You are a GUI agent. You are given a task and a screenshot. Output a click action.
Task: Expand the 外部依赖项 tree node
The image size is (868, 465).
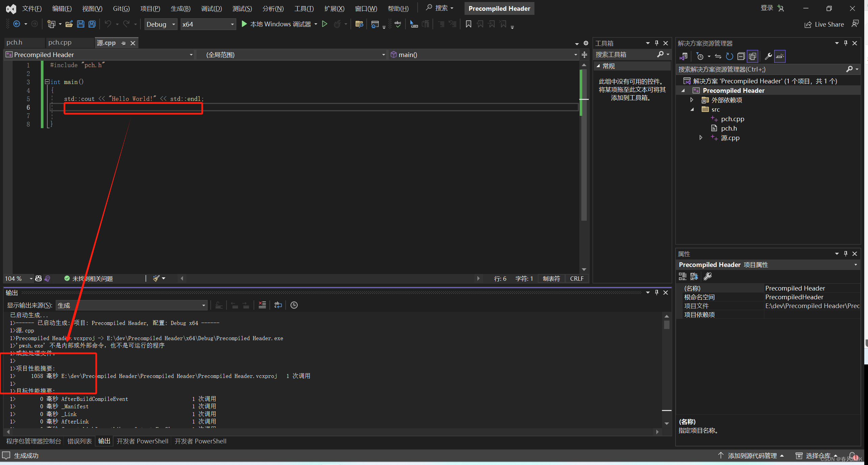pos(692,100)
